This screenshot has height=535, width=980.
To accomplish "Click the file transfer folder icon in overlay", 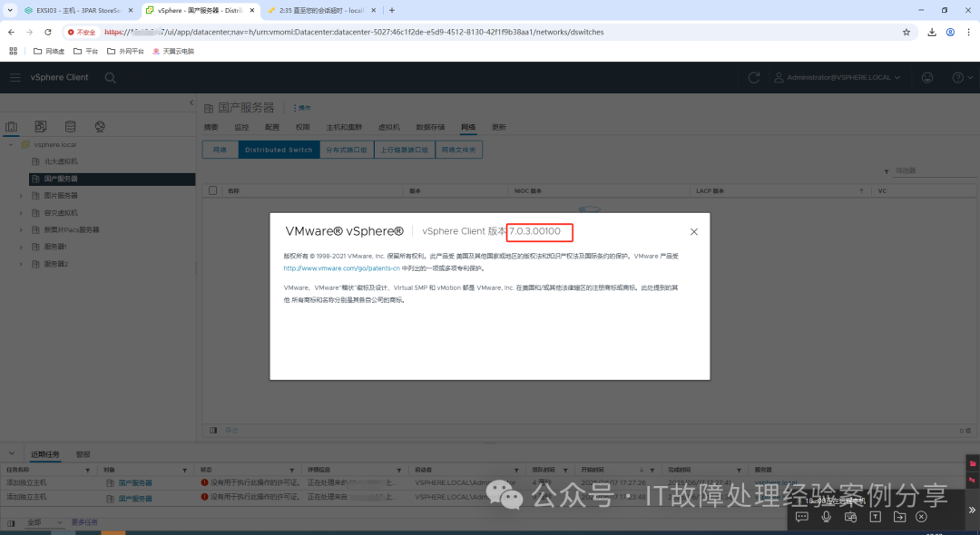I will 899,517.
